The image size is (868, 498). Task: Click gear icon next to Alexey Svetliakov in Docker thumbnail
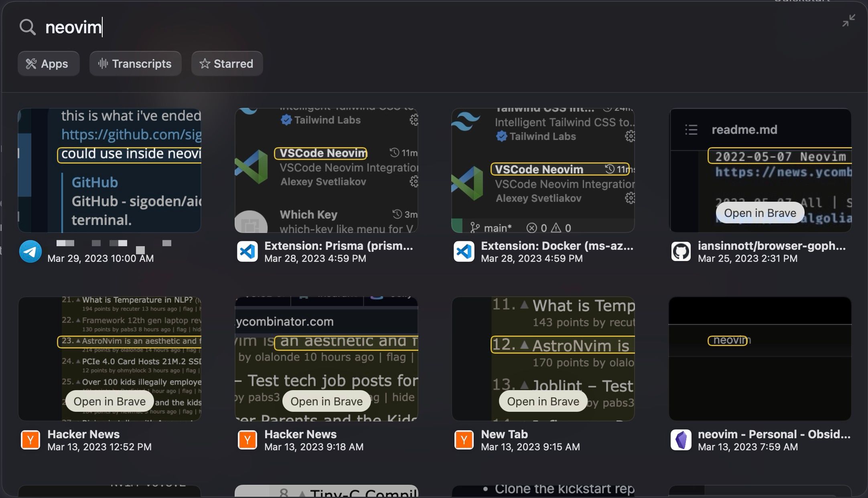tap(630, 198)
